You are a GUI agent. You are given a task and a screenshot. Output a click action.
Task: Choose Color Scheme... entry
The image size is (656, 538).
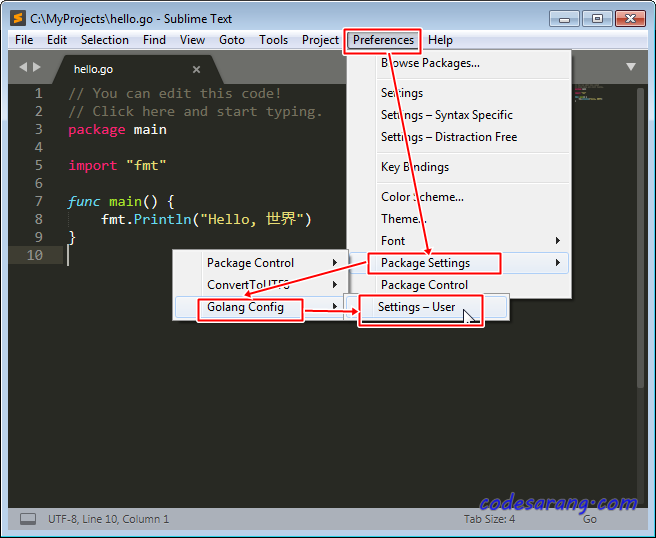coord(459,197)
